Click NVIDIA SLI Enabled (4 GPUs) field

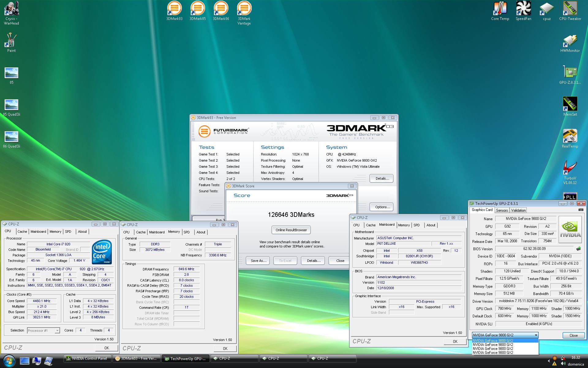pos(538,324)
